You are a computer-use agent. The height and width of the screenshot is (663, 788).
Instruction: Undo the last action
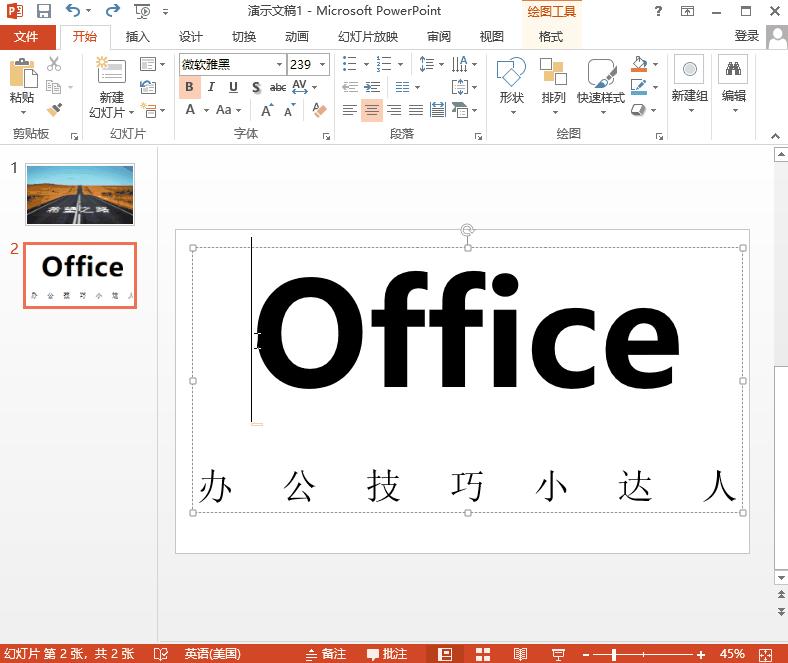tap(72, 10)
